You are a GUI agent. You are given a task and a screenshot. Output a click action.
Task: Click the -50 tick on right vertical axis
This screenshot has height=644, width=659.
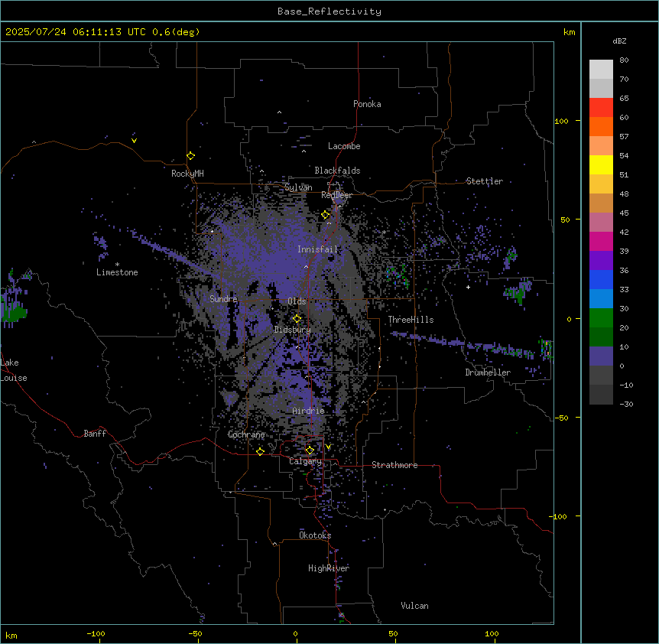point(561,418)
